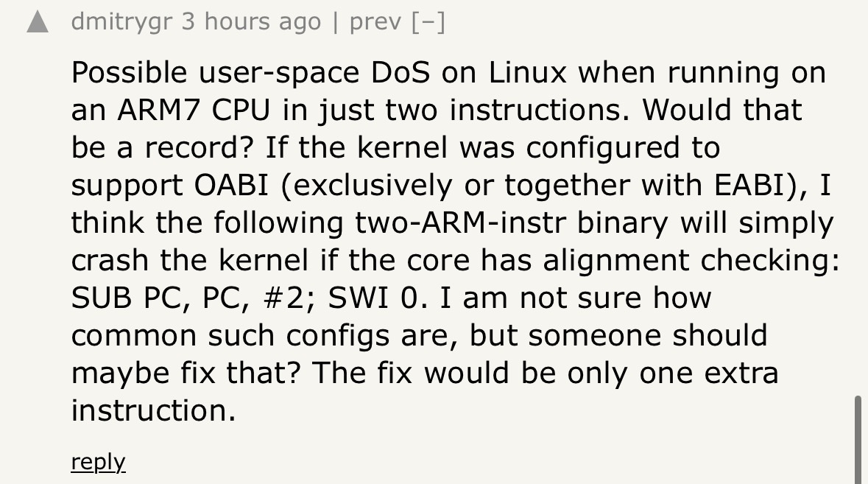Click the "SWI 0" instruction text
Viewport: 868px width, 484px height.
pyautogui.click(x=374, y=298)
